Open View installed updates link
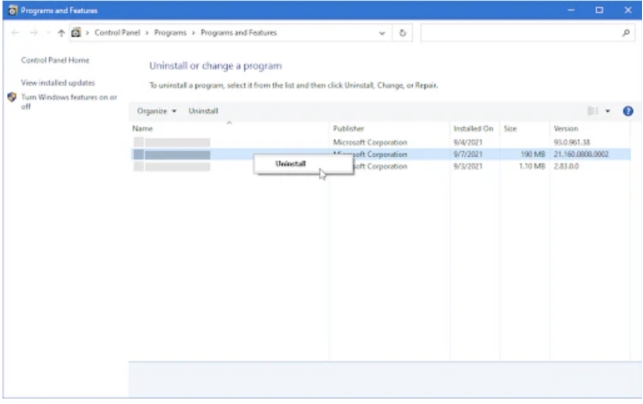Screen dimensions: 643x404 click(58, 83)
